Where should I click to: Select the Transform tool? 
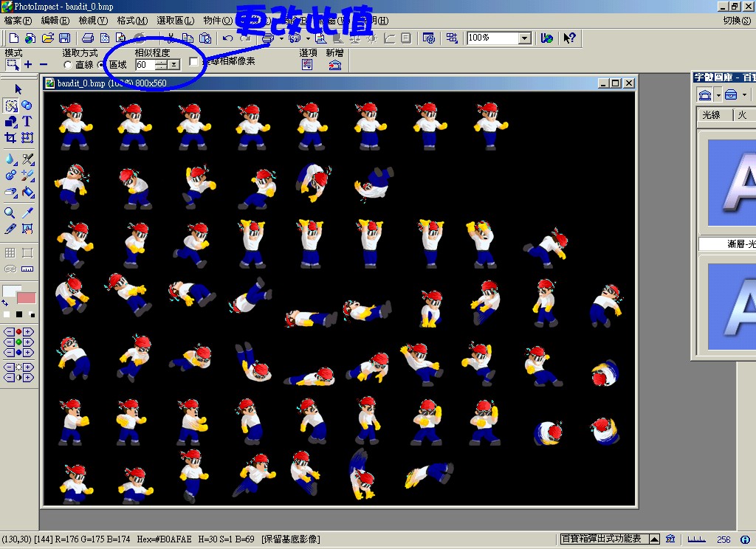[27, 138]
